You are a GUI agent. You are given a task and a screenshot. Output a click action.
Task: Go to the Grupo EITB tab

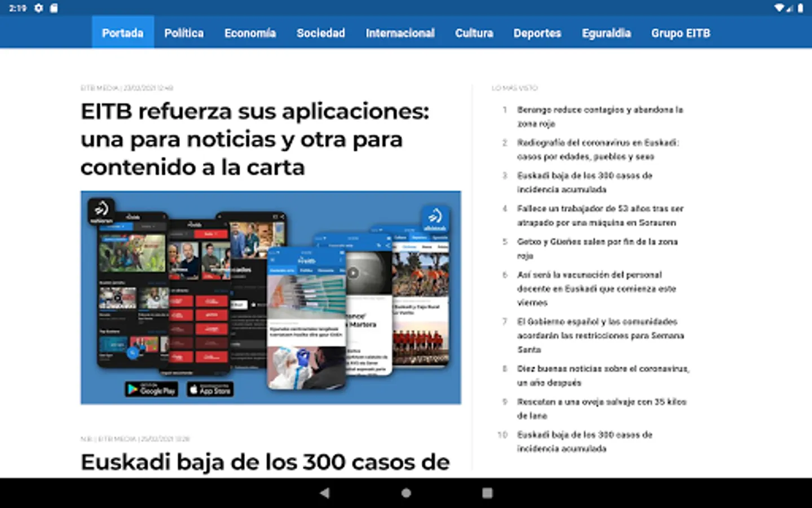click(681, 33)
